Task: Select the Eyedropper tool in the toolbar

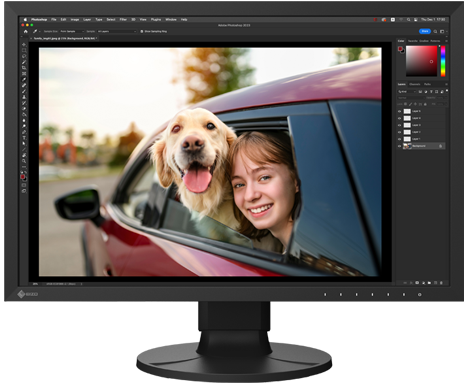Action: coord(24,79)
